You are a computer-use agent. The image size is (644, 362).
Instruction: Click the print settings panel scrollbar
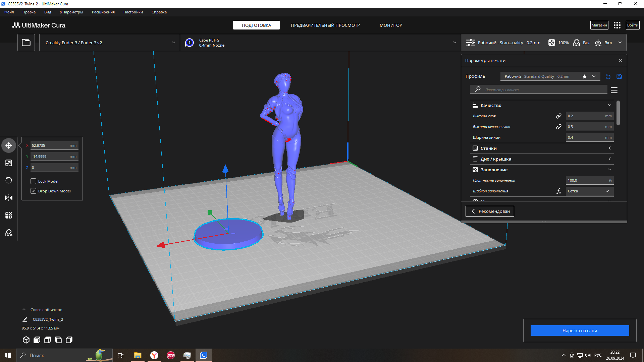618,113
